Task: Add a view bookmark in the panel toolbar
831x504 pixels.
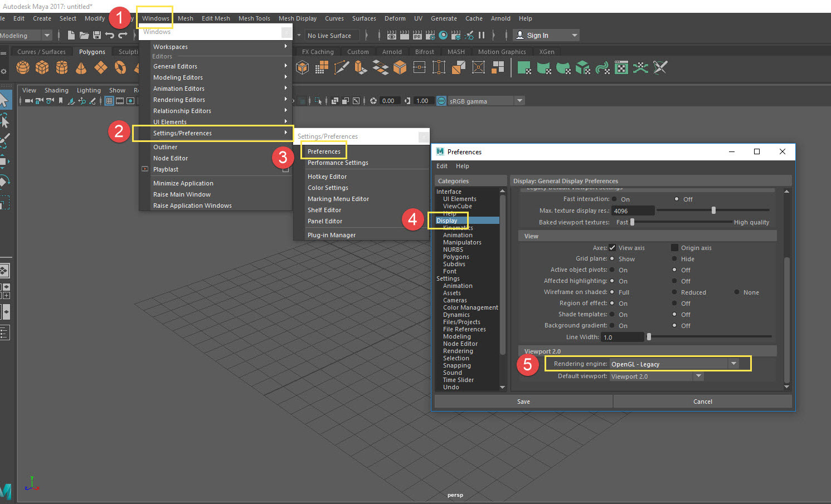Action: (x=60, y=101)
